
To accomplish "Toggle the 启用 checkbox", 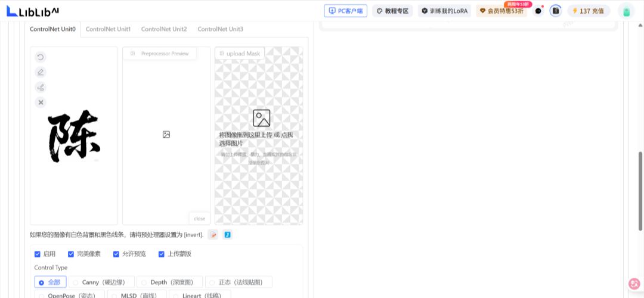I will (38, 254).
